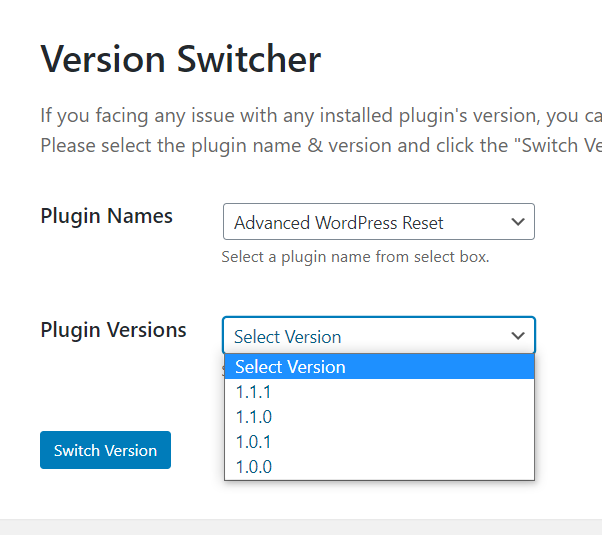The height and width of the screenshot is (535, 602).
Task: Click the 'Select a plugin name' help text
Action: click(x=355, y=257)
